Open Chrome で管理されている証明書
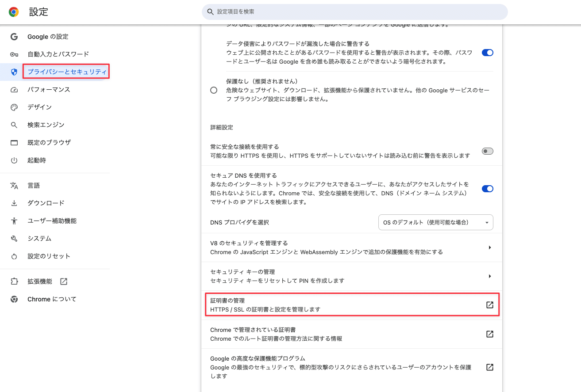The height and width of the screenshot is (392, 581). pos(489,334)
